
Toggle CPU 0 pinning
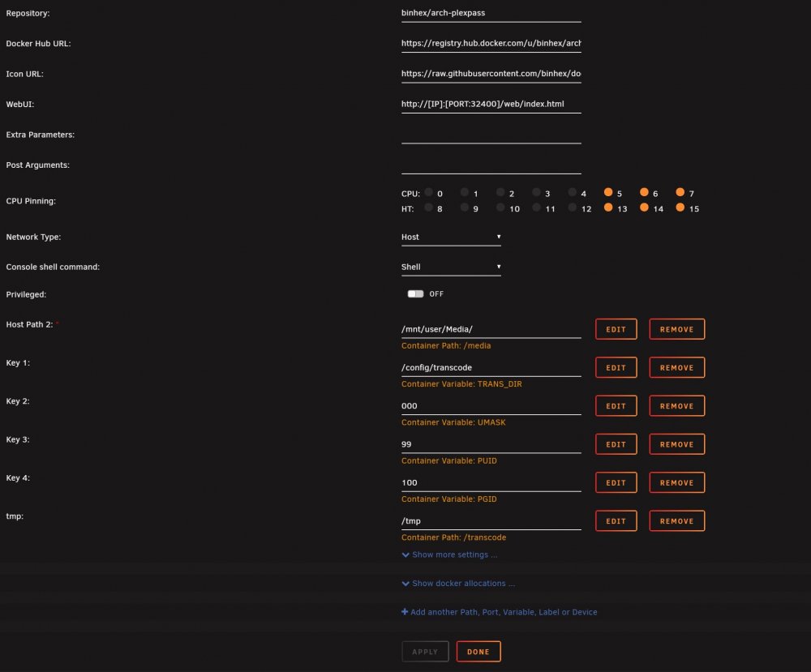pyautogui.click(x=429, y=192)
